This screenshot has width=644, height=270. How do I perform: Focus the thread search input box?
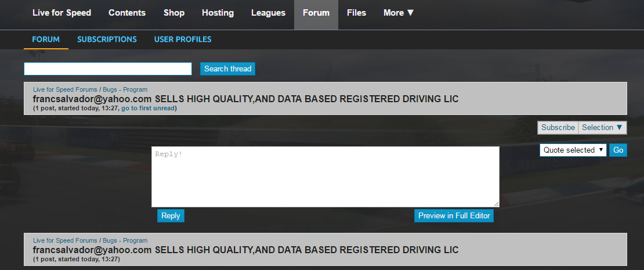click(x=107, y=69)
